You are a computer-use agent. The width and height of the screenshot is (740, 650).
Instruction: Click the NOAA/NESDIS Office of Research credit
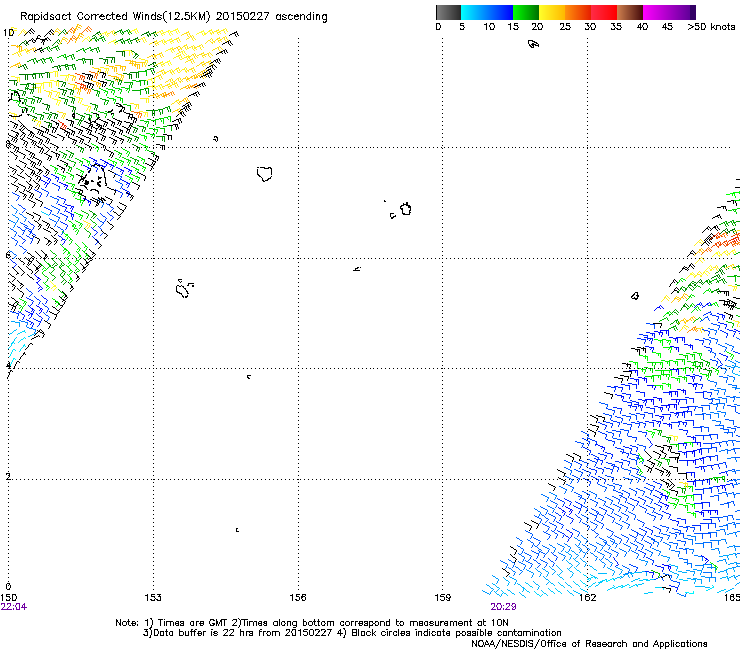(x=589, y=644)
